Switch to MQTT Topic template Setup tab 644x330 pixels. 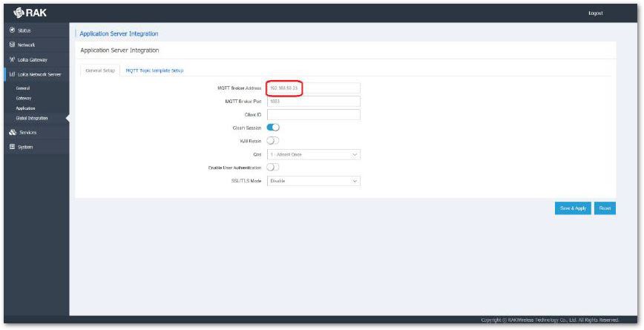tap(154, 70)
